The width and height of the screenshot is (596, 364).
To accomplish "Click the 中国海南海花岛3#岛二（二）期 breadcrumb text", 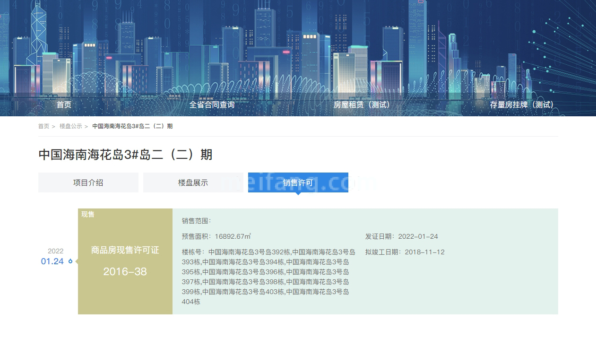I will (132, 126).
